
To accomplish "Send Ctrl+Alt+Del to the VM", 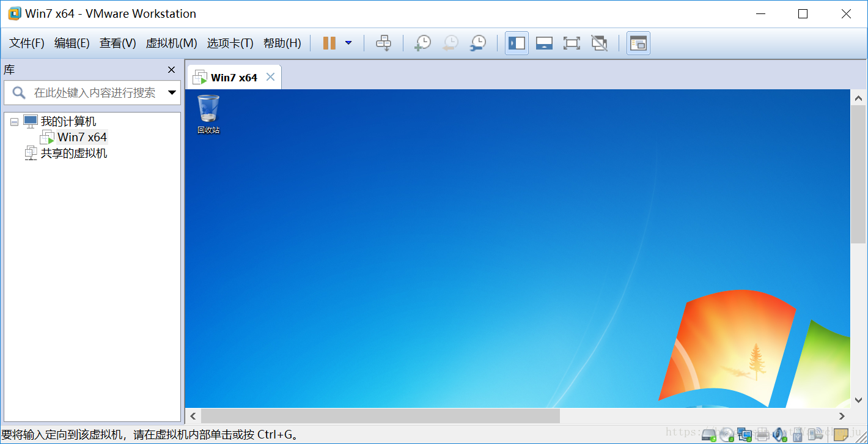I will (x=384, y=43).
